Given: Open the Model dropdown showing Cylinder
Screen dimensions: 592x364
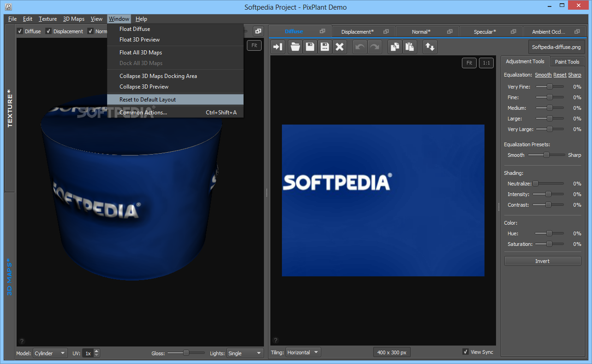Looking at the screenshot, I should pos(50,353).
